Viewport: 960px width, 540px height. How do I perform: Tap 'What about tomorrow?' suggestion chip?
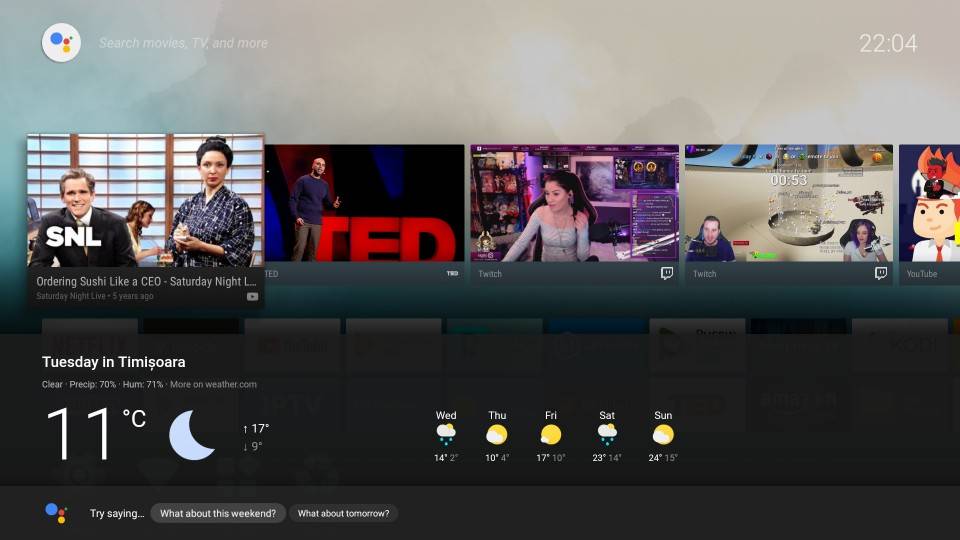point(344,513)
